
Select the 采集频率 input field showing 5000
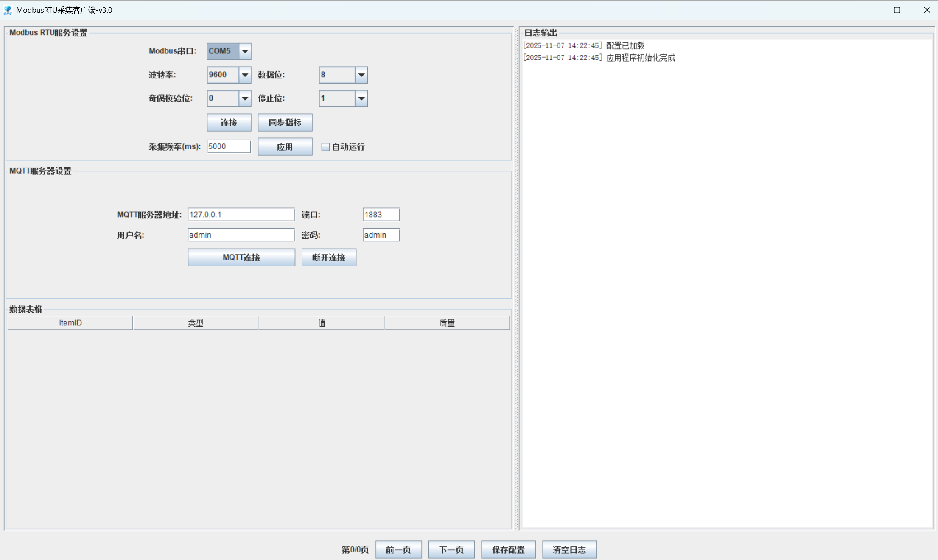[x=228, y=146]
